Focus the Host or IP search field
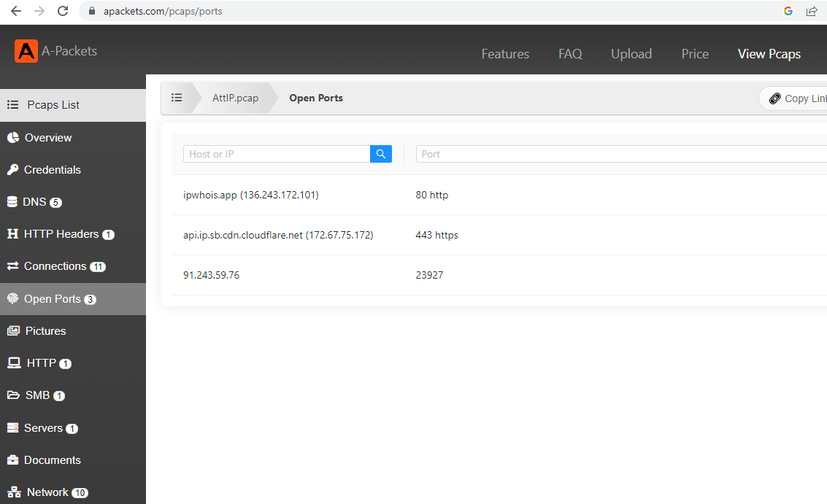827x504 pixels. click(x=277, y=154)
